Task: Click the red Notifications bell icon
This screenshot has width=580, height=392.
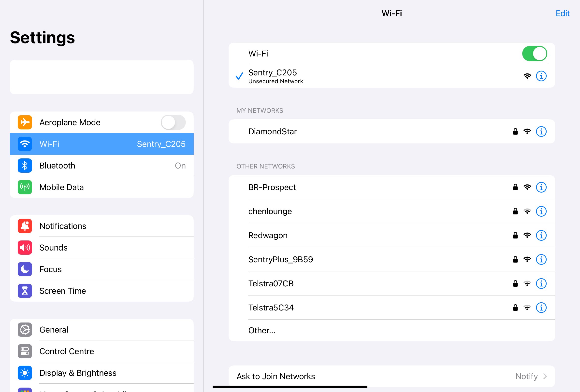Action: point(25,226)
